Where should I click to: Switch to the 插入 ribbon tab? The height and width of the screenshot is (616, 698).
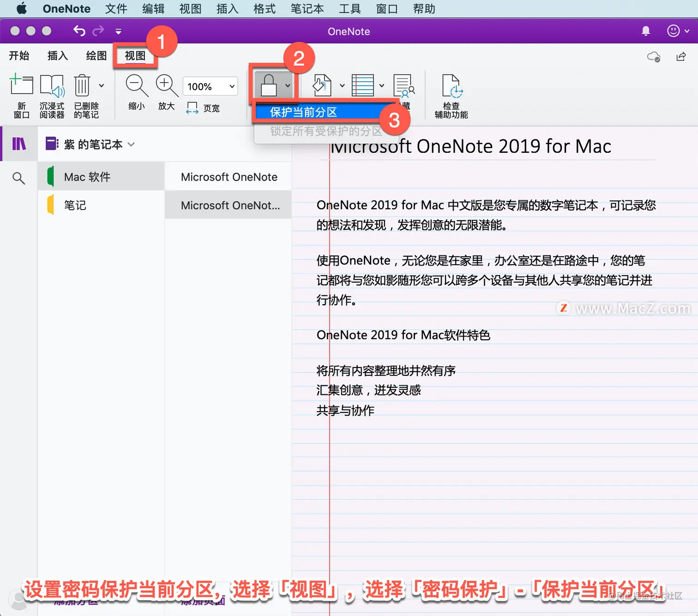58,56
